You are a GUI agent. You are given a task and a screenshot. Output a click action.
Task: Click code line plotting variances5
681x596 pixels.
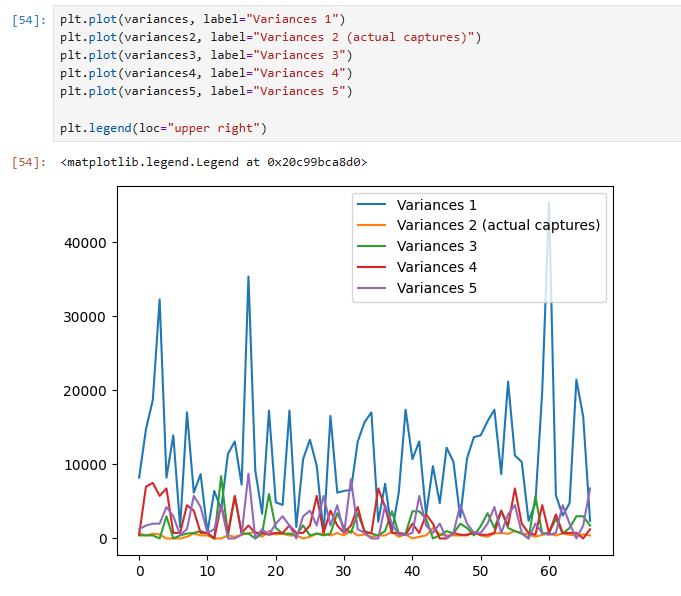click(x=206, y=91)
